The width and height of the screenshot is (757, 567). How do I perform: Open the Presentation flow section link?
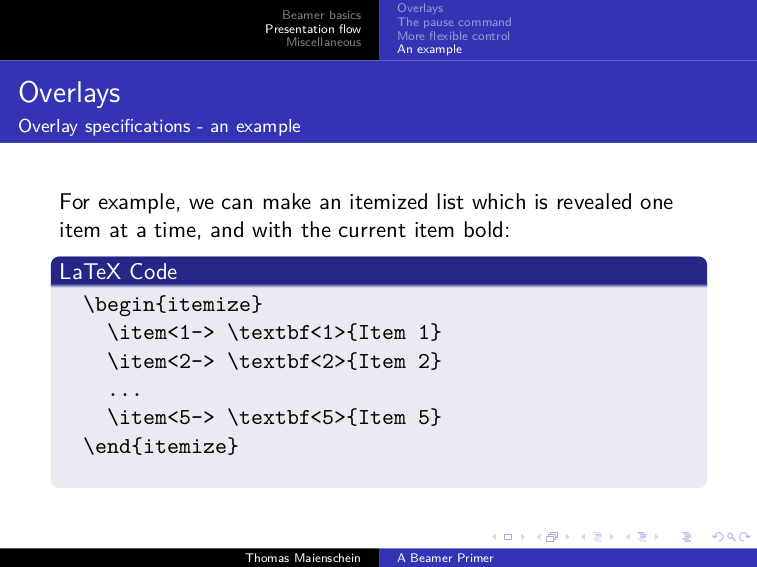(x=313, y=29)
